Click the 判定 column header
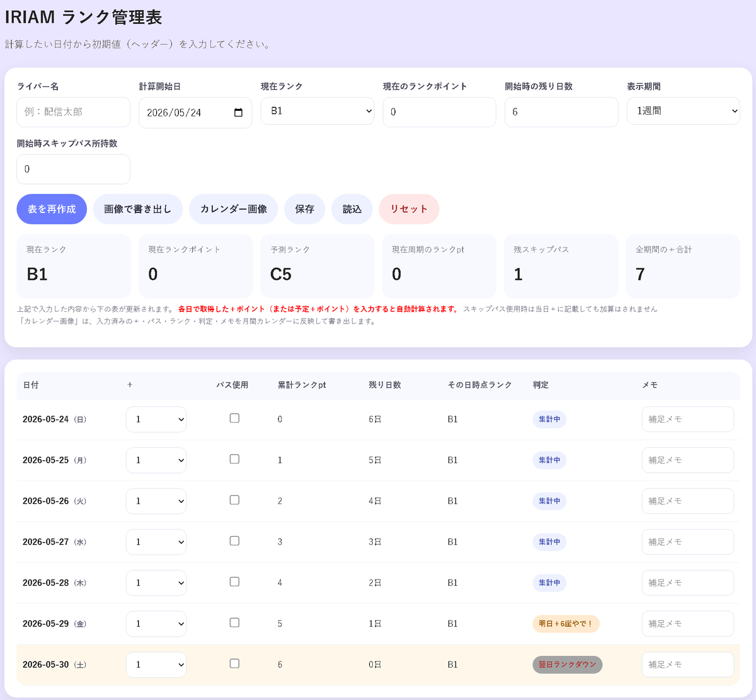The width and height of the screenshot is (756, 700). [x=541, y=385]
